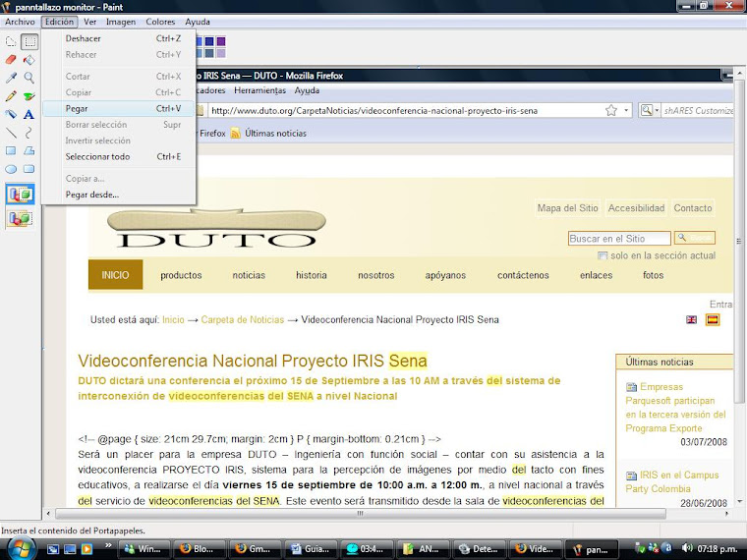Switch to the Vide... Firefox taskbar button
Image resolution: width=747 pixels, height=560 pixels.
535,549
